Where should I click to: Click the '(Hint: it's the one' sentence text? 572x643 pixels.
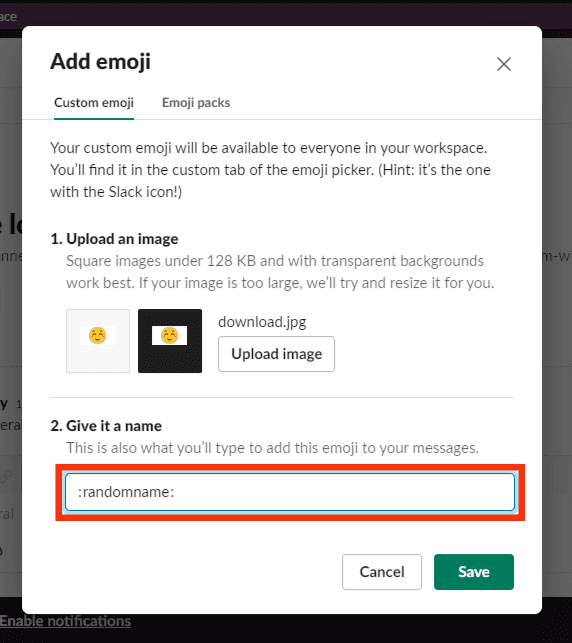[434, 170]
